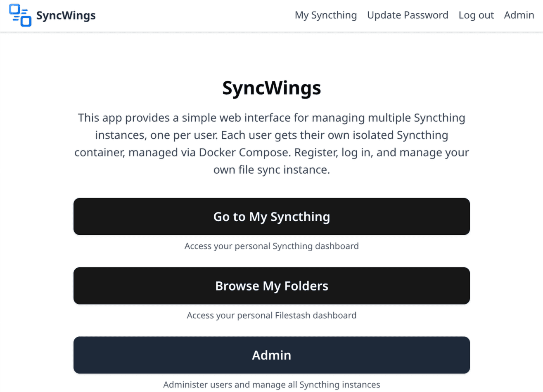Click the SyncWings brand name in header

66,16
